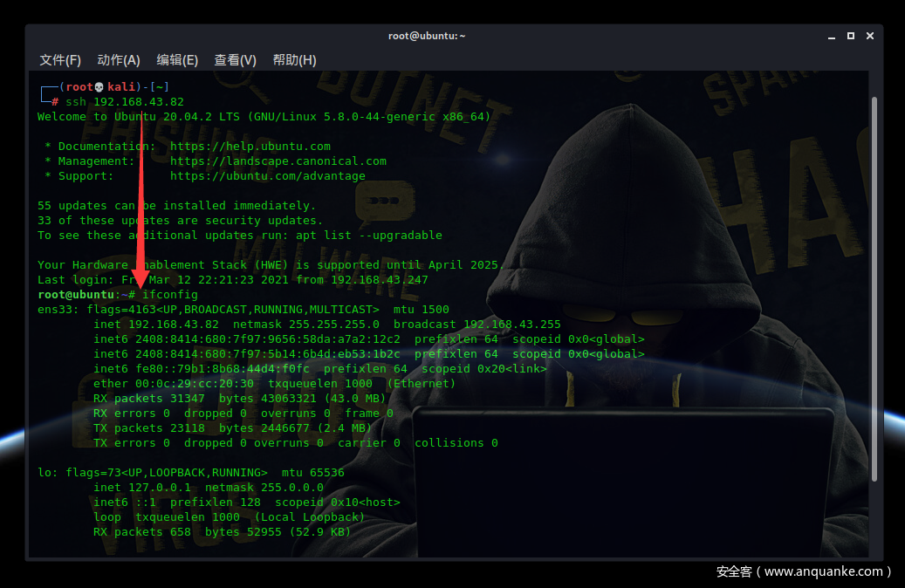This screenshot has height=588, width=905.
Task: Click the 'lo: flags=73' loopback line
Action: pos(190,473)
